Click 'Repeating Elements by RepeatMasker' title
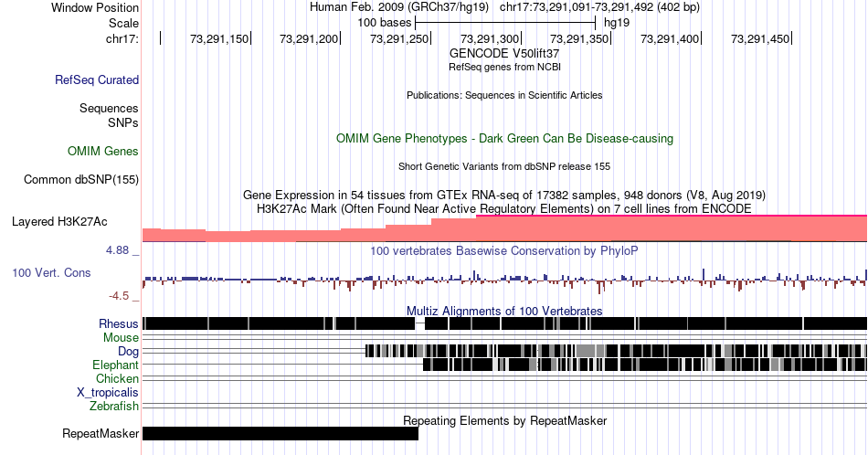868x455 pixels. 505,420
